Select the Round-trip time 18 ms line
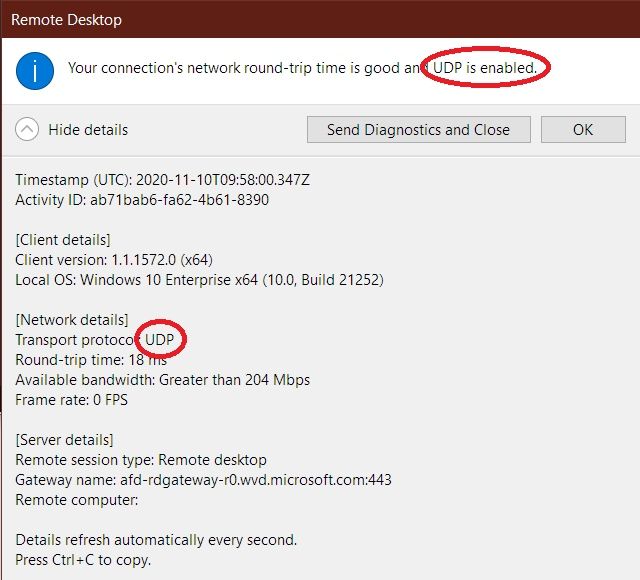Viewport: 640px width, 580px height. (91, 360)
